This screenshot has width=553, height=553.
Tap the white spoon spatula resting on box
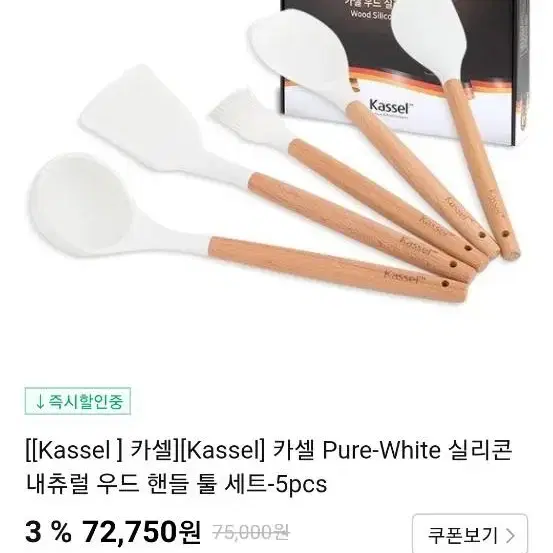click(300, 53)
